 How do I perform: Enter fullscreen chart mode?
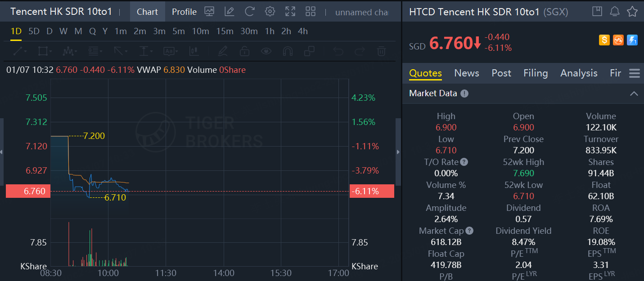click(x=290, y=12)
